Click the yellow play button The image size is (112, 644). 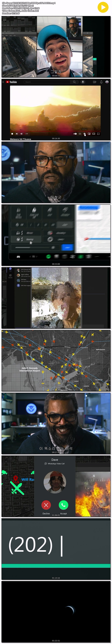coord(103,7)
